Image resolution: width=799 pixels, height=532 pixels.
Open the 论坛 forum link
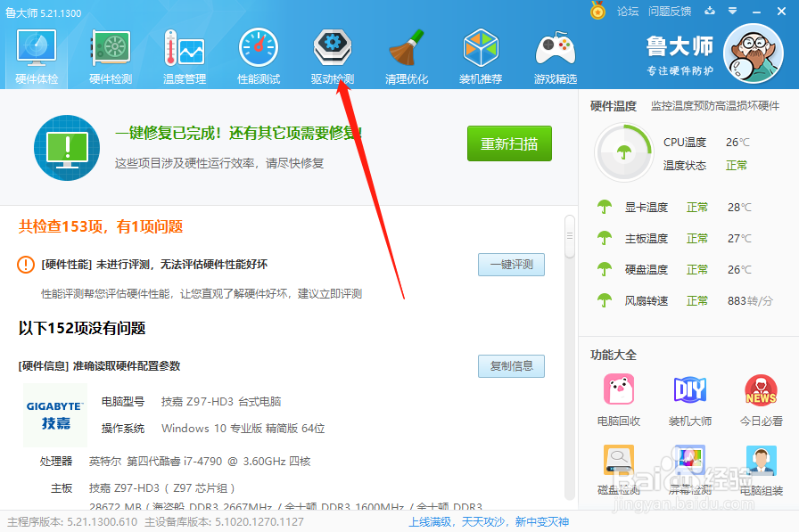click(x=627, y=12)
